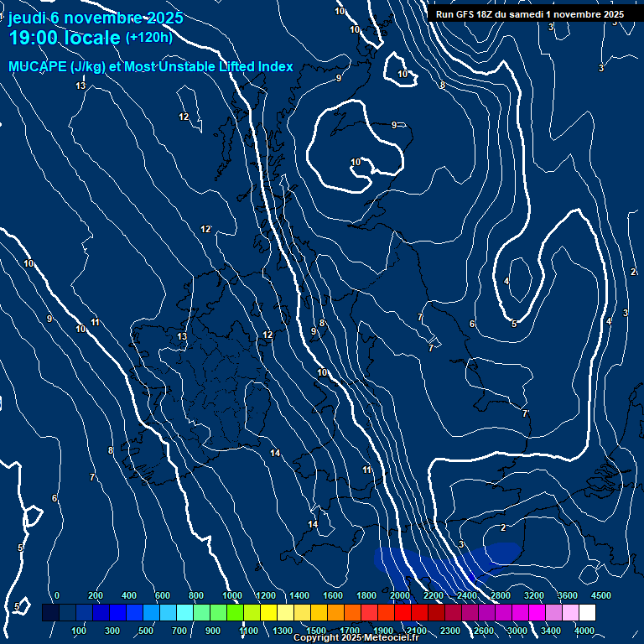Select the bright red 2000 legend swatch
Image resolution: width=644 pixels, height=644 pixels.
pos(402,613)
